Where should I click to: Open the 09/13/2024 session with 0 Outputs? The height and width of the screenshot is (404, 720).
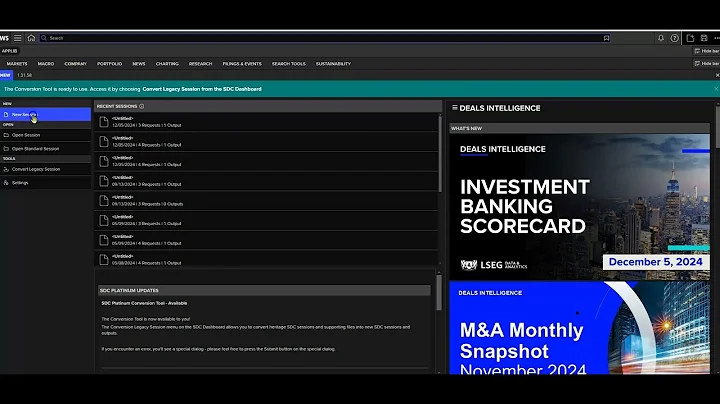(x=266, y=201)
